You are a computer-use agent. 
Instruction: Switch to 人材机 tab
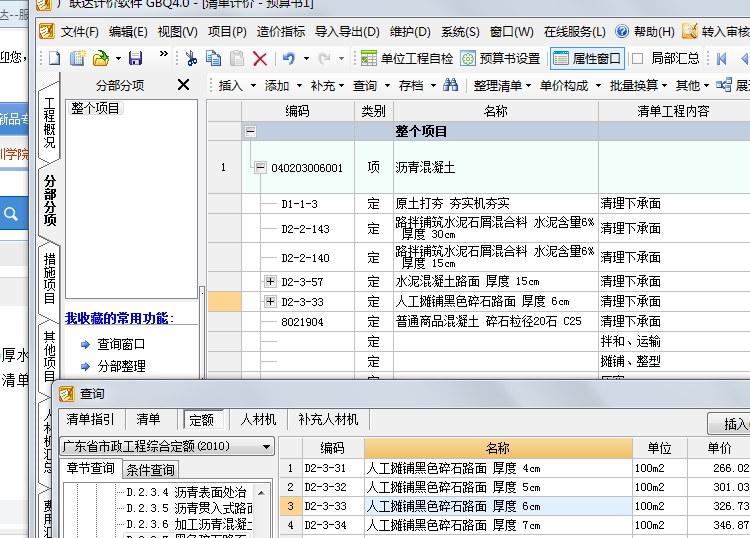[258, 419]
